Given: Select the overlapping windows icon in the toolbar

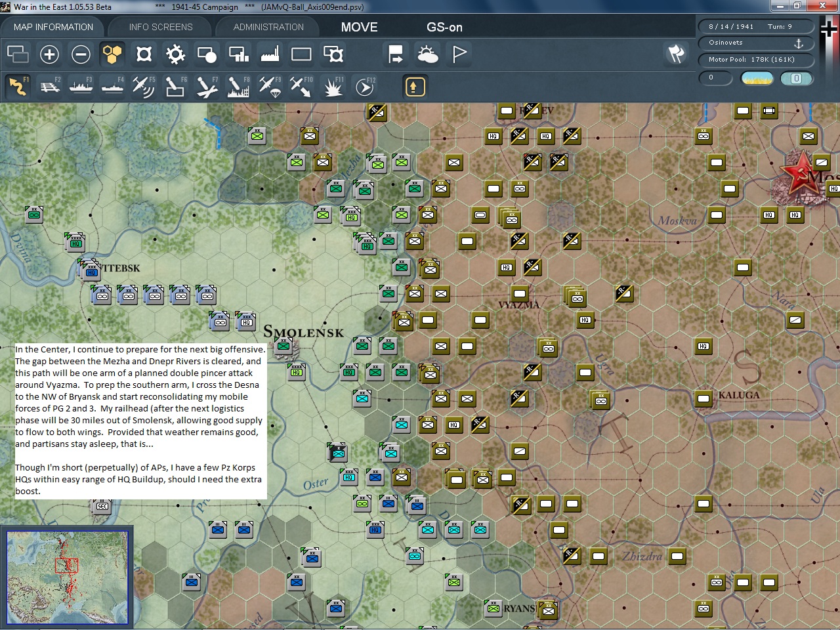Looking at the screenshot, I should (x=18, y=54).
